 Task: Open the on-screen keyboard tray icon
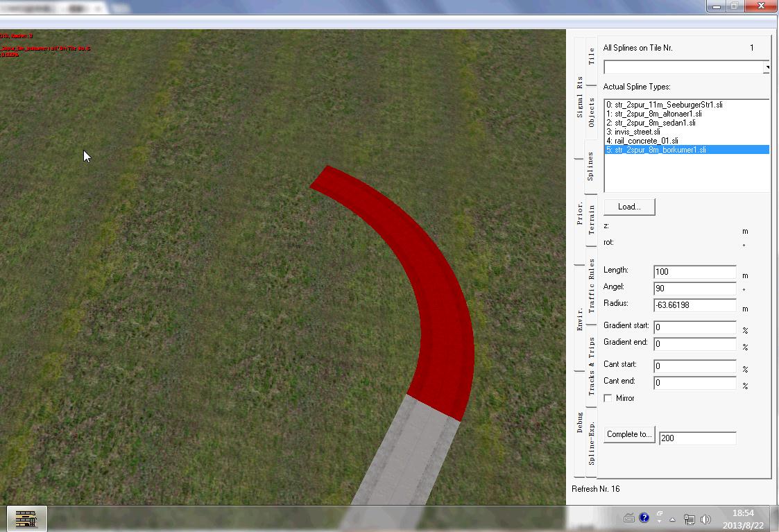point(629,518)
